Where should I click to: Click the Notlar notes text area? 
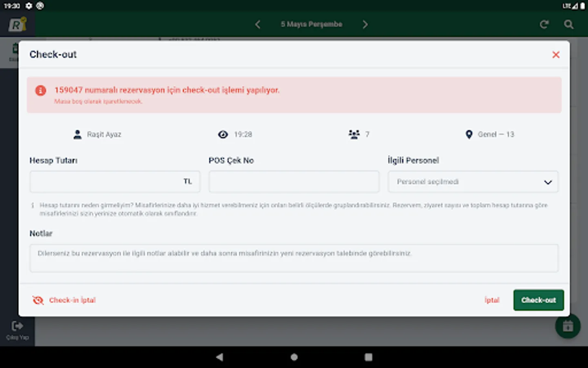pos(294,258)
